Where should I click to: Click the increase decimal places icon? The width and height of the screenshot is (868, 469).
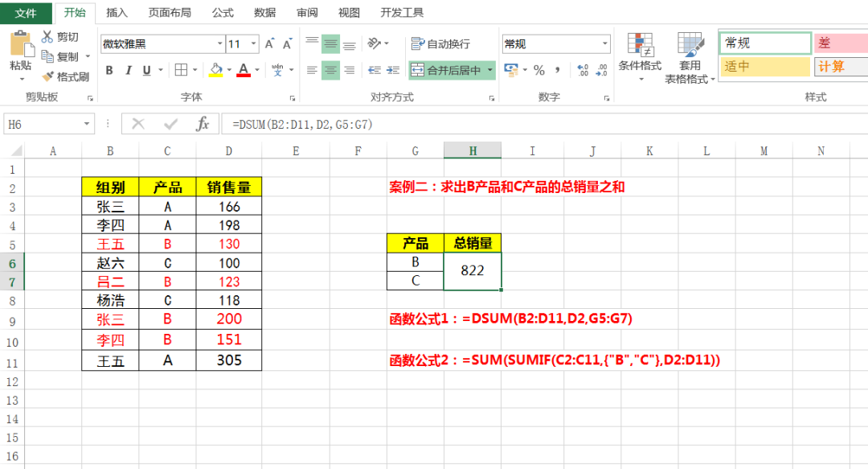tap(583, 70)
